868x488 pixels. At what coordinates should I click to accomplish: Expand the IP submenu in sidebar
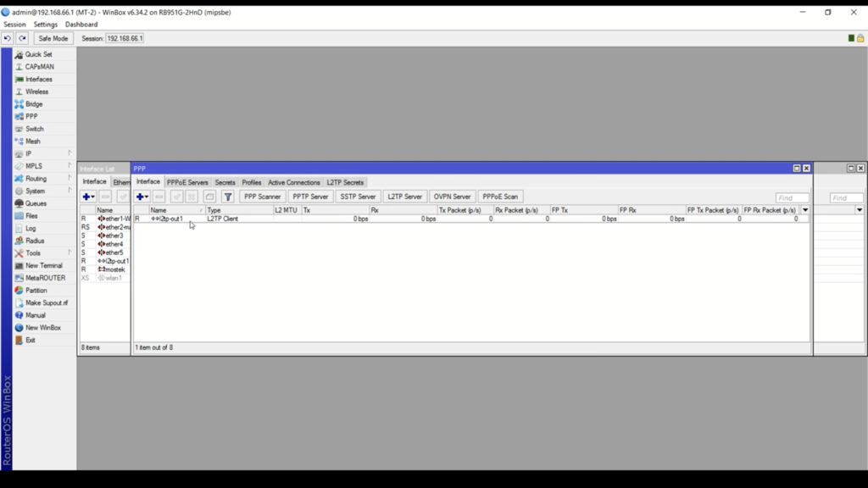tap(29, 154)
